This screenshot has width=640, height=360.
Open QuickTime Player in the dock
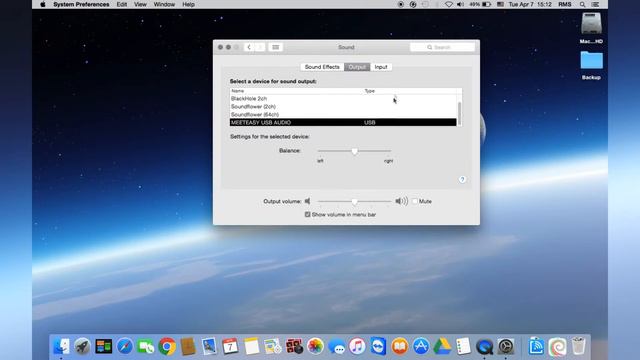[484, 346]
